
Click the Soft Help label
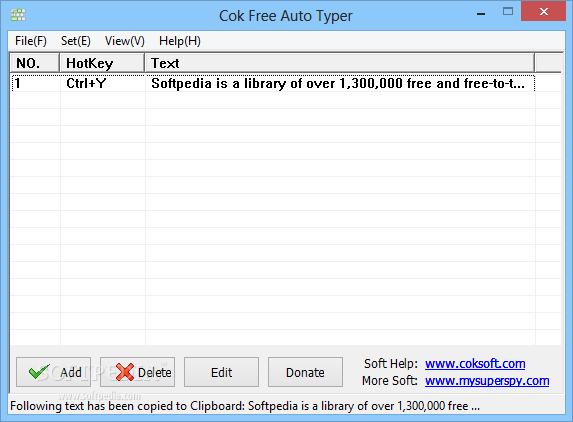(391, 364)
